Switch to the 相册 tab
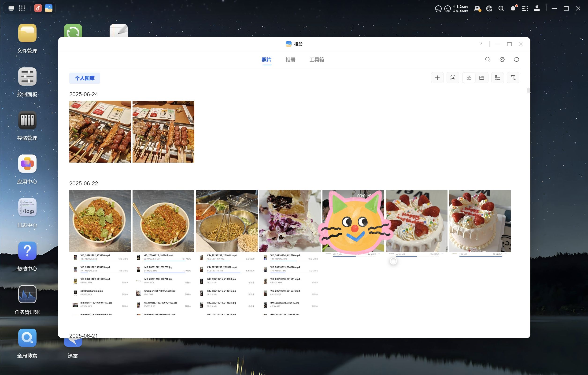588x375 pixels. point(290,60)
